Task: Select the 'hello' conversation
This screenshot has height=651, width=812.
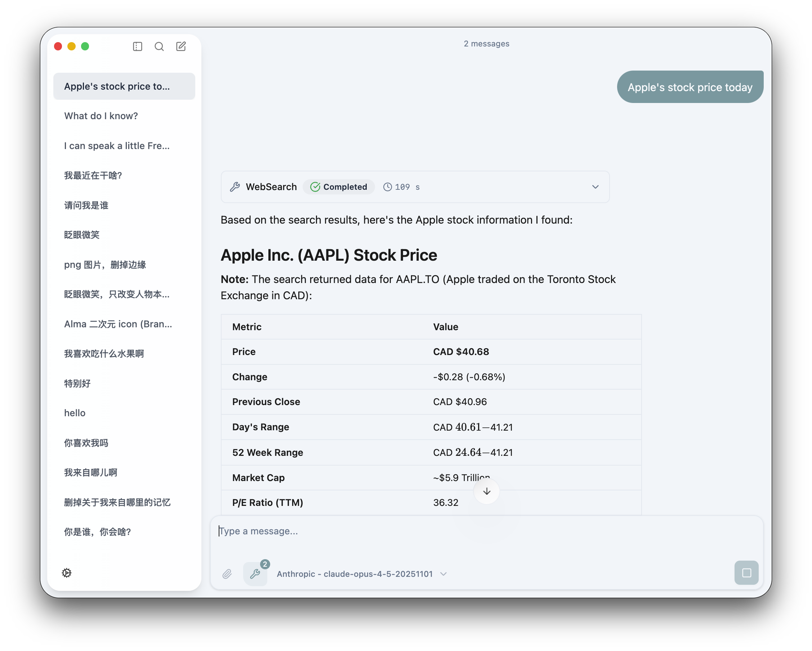Action: (75, 413)
